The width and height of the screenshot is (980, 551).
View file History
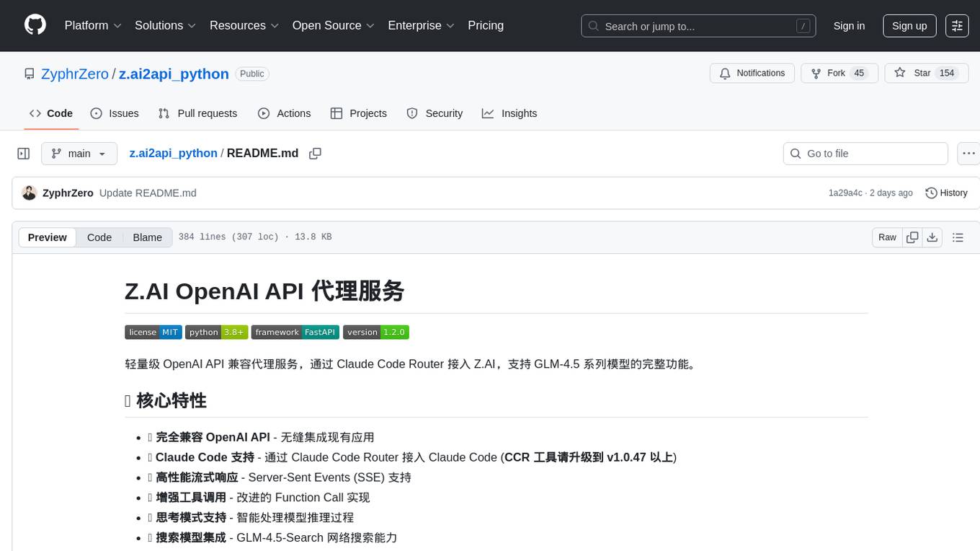[x=946, y=193]
